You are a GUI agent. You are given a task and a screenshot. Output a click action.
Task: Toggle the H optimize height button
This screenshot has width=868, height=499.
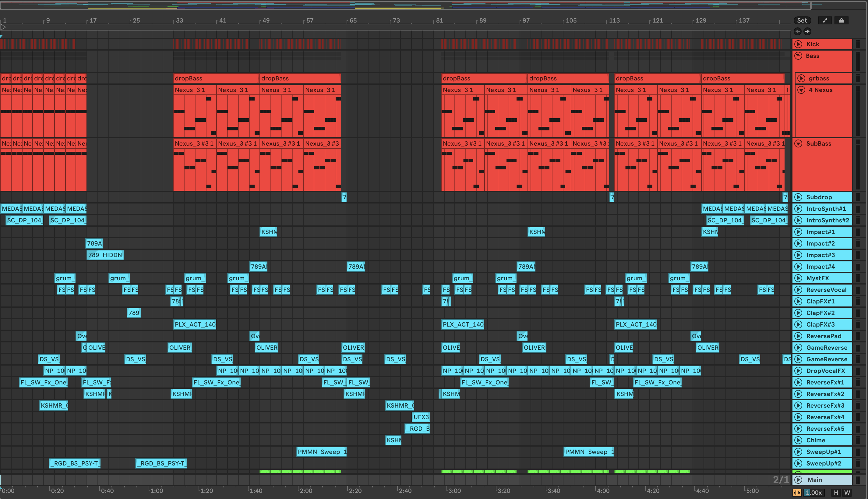(836, 493)
